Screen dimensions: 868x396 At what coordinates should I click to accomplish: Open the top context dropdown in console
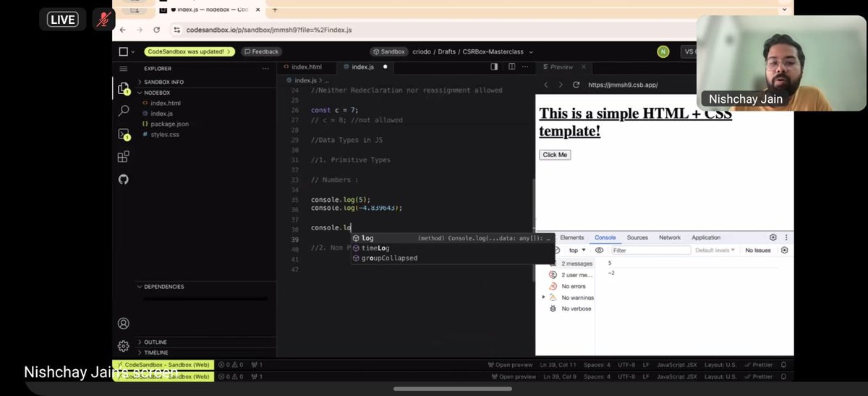577,250
